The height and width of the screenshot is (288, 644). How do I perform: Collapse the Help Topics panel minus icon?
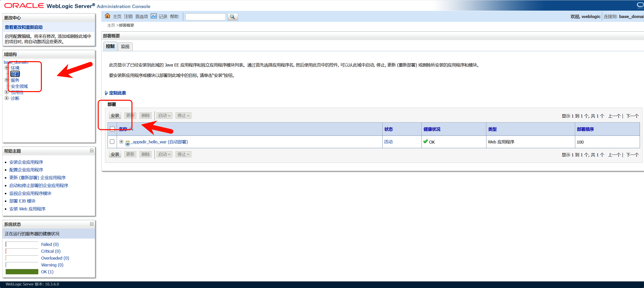point(92,151)
